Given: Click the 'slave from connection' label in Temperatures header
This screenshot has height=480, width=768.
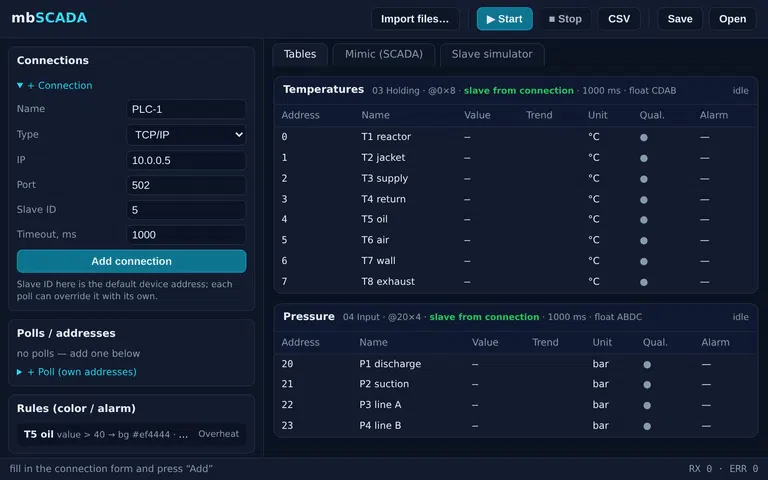Looking at the screenshot, I should 519,90.
